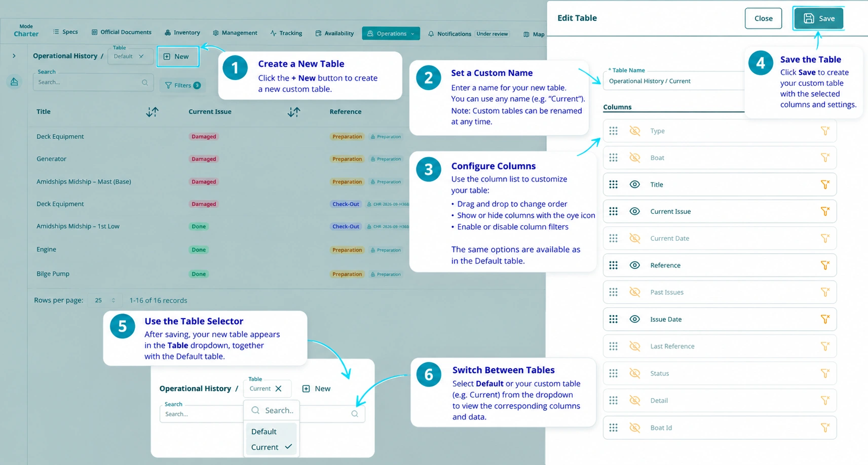Click the boat icon in left sidebar
868x465 pixels.
click(x=14, y=82)
